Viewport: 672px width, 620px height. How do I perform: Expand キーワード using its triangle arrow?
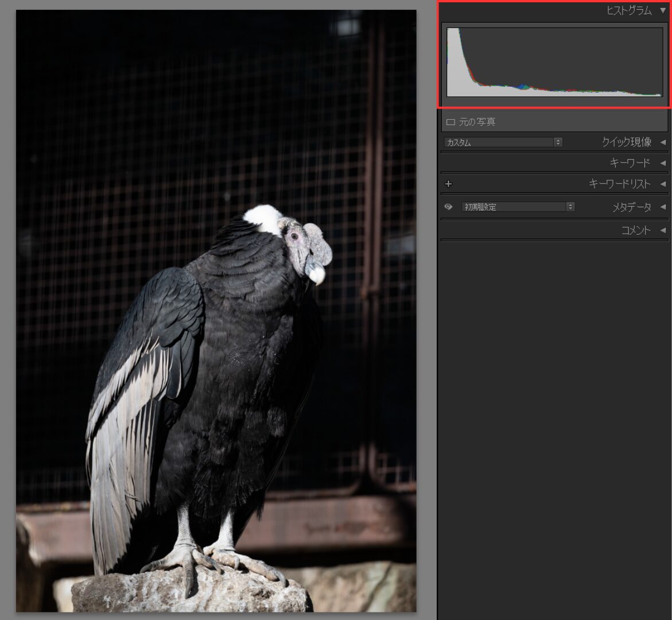click(x=663, y=163)
